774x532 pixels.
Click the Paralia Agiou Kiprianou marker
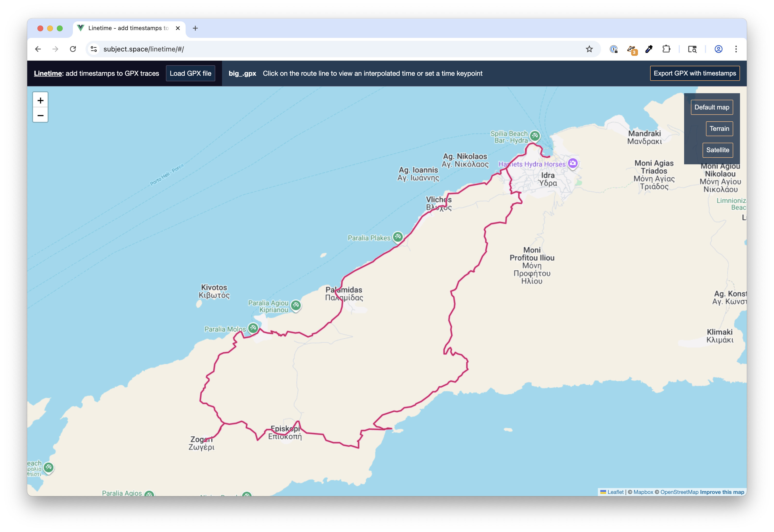pyautogui.click(x=296, y=305)
